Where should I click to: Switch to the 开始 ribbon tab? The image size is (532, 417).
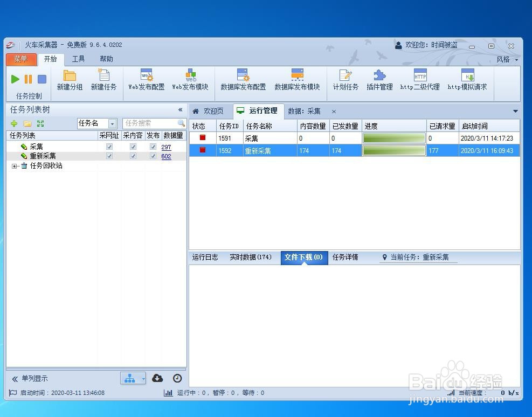pyautogui.click(x=51, y=59)
